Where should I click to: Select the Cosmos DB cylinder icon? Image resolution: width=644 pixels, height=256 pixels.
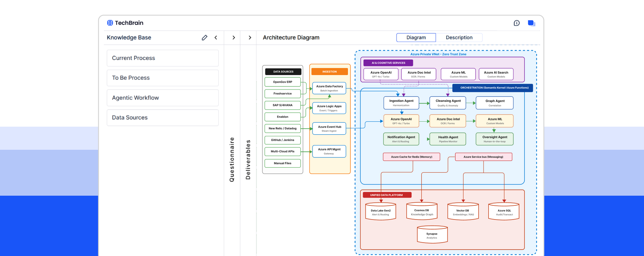[x=422, y=211]
